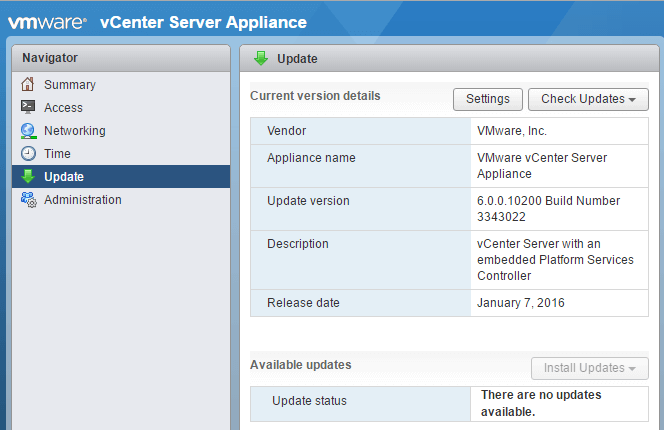Open the Check Updates dropdown
Screen dimensions: 664x430
click(588, 99)
